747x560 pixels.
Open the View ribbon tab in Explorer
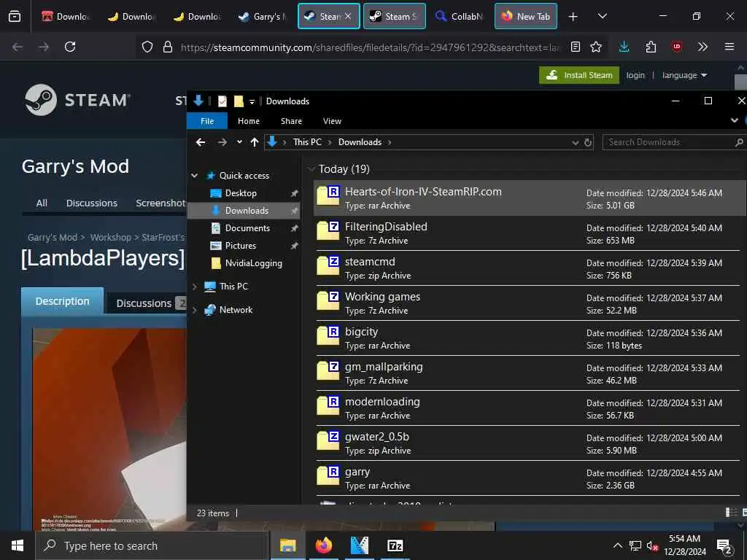(x=332, y=121)
